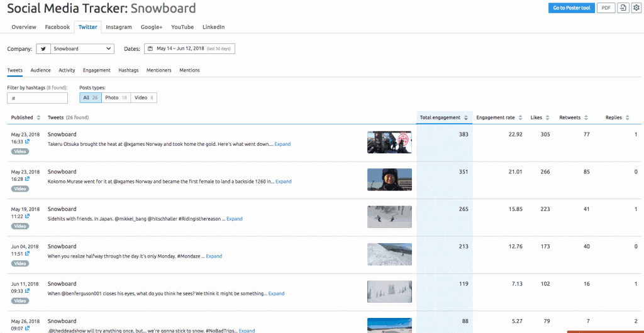644x333 pixels.
Task: Filter posts by All type
Action: pos(91,97)
